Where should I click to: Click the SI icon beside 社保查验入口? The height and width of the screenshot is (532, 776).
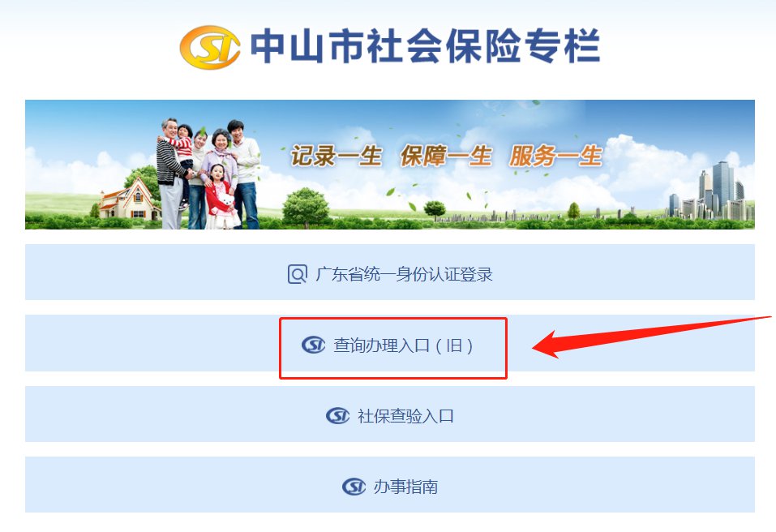337,416
